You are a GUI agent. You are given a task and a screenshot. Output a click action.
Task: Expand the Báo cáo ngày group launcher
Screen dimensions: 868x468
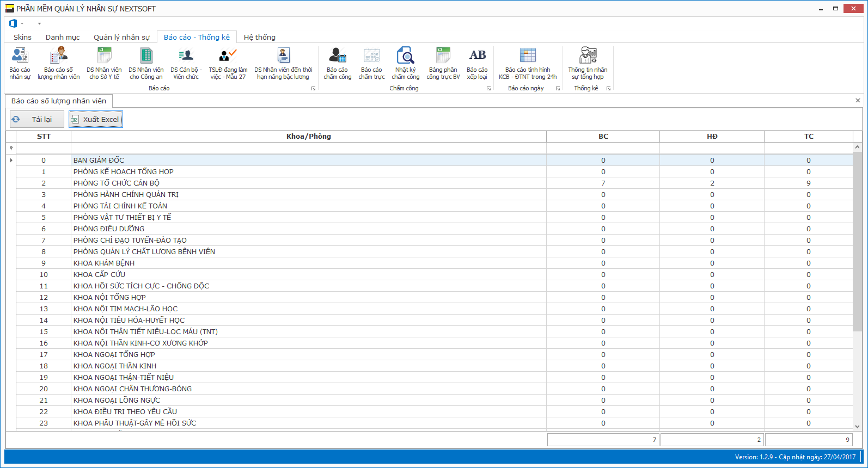[558, 89]
